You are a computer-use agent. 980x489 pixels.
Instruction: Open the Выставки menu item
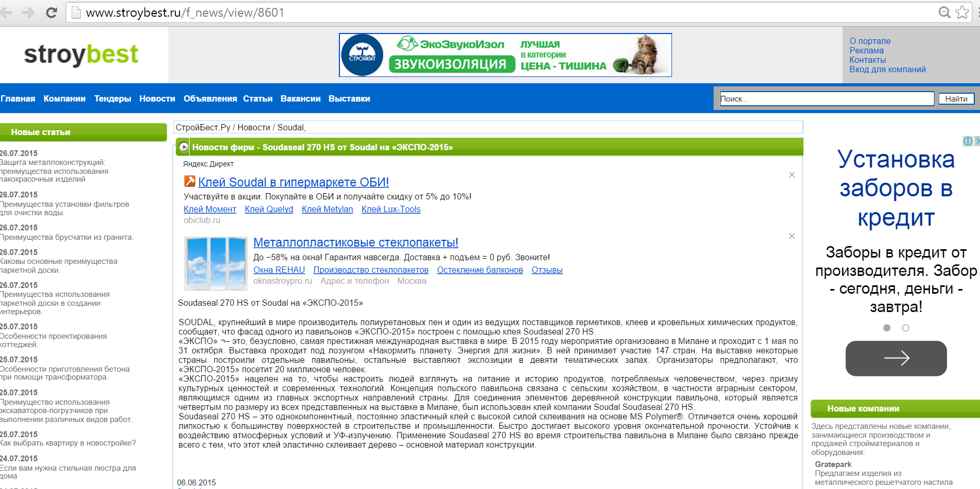[349, 98]
